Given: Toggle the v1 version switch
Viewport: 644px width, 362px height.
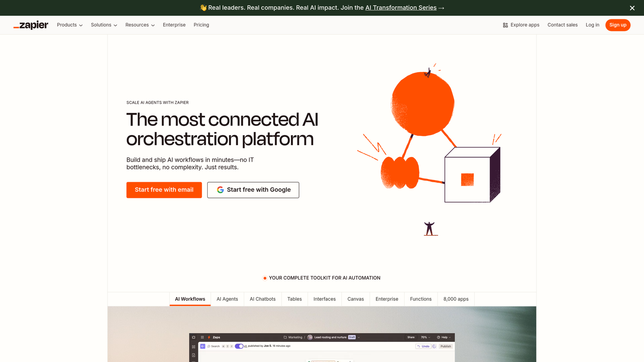Looking at the screenshot, I should [238, 346].
